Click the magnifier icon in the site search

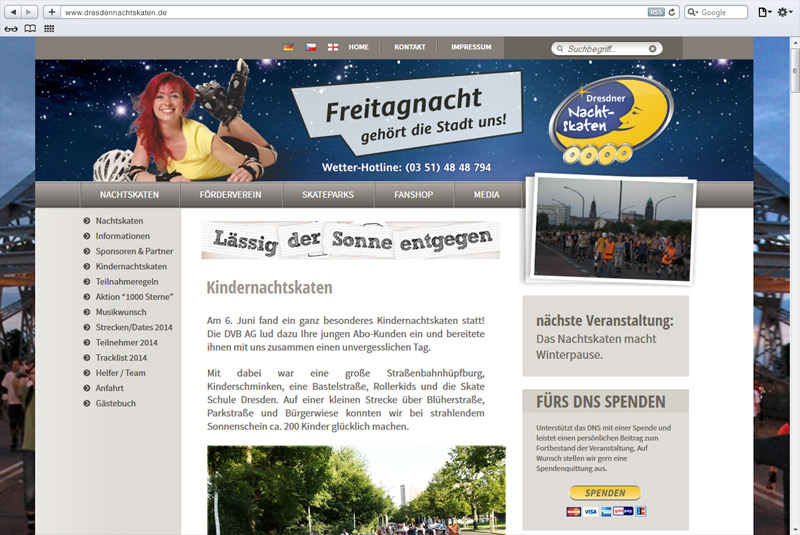pos(560,49)
